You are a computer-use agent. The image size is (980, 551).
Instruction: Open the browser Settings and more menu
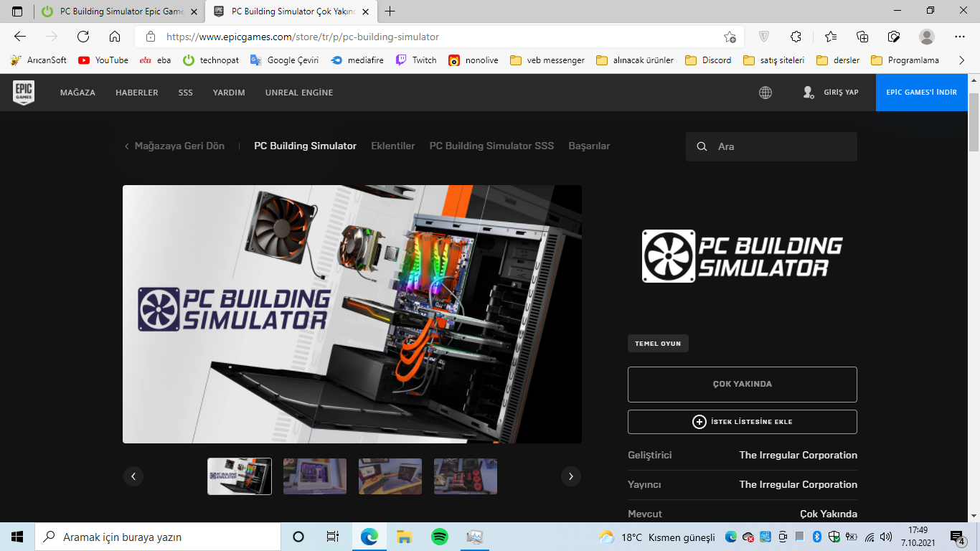coord(960,37)
